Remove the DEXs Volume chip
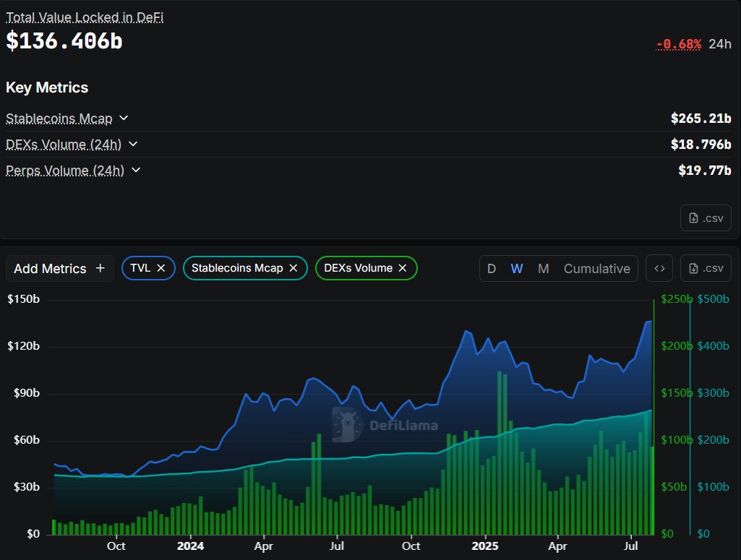Screen dimensions: 741x560 403,268
